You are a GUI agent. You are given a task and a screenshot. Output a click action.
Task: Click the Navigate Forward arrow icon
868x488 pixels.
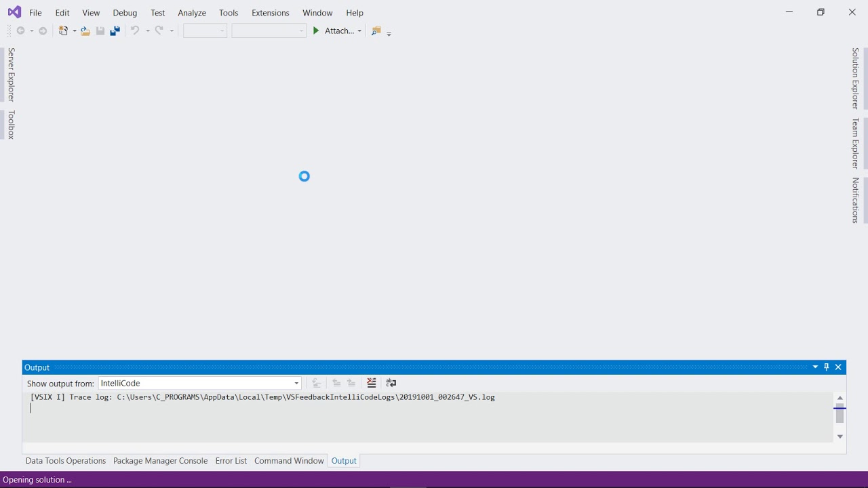43,30
